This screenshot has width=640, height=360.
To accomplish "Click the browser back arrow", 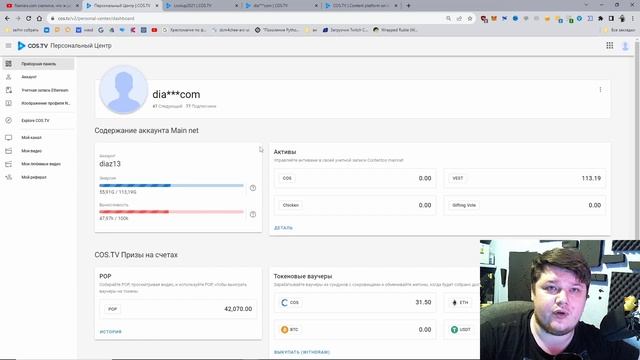I will click(7, 18).
